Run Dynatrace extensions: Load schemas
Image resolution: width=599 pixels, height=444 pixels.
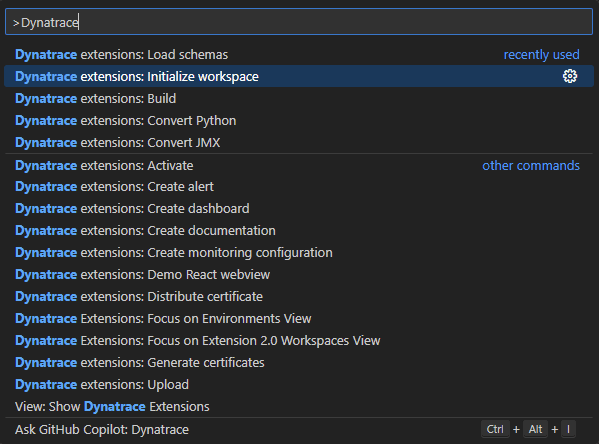(x=299, y=55)
